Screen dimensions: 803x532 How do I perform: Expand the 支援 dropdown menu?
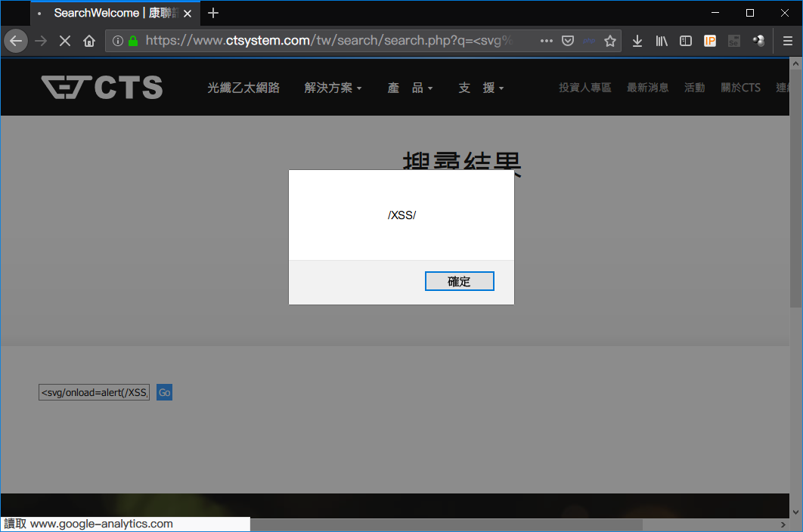[481, 88]
